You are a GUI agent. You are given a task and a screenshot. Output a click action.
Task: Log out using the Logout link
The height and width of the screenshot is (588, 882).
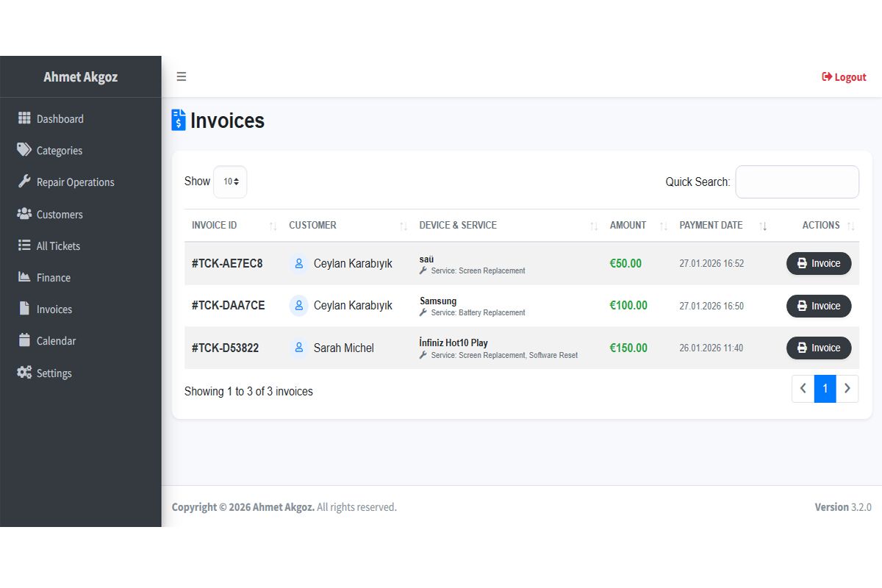coord(844,77)
